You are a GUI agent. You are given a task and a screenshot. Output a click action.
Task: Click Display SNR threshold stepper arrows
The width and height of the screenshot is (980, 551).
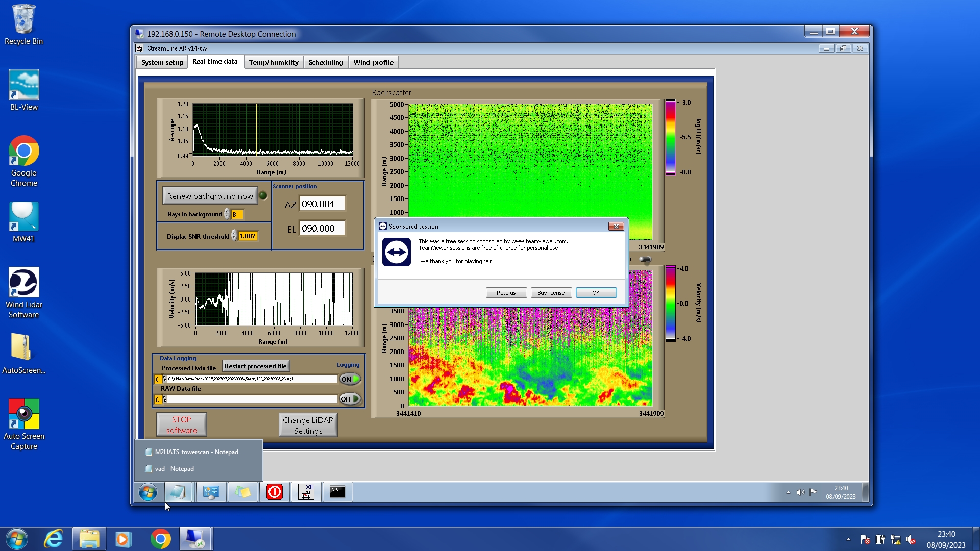coord(234,236)
